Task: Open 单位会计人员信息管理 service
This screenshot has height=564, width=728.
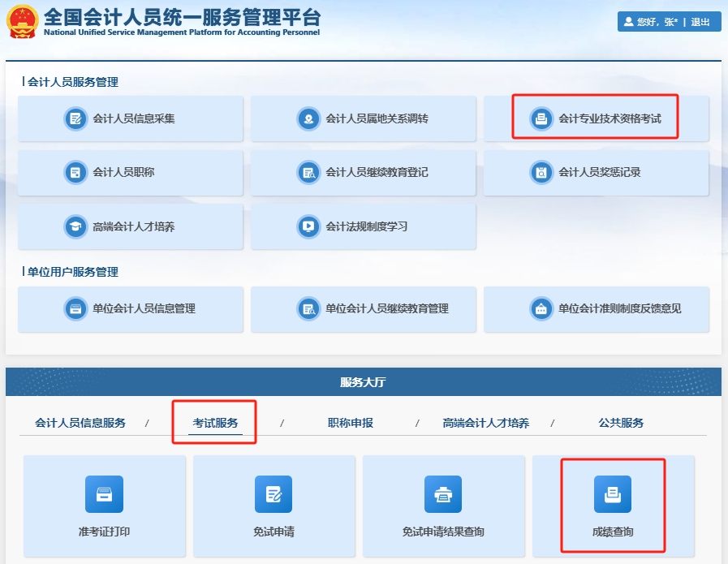Action: (x=130, y=309)
